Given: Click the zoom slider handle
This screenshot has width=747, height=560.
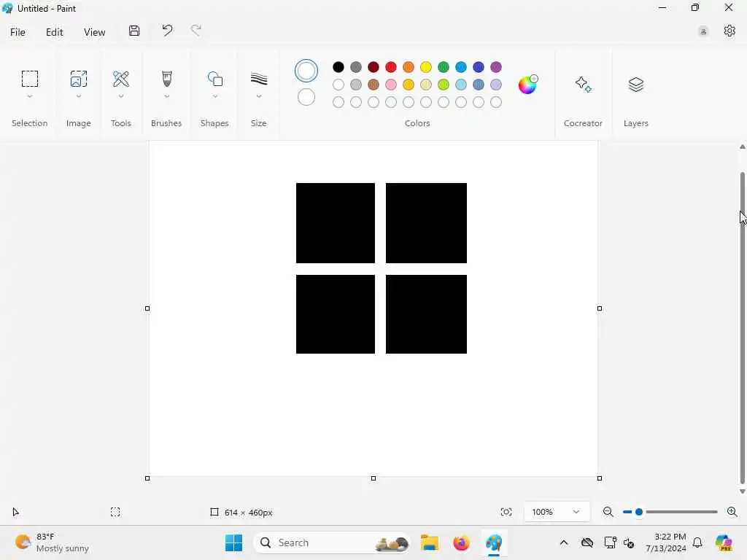Looking at the screenshot, I should pos(639,512).
